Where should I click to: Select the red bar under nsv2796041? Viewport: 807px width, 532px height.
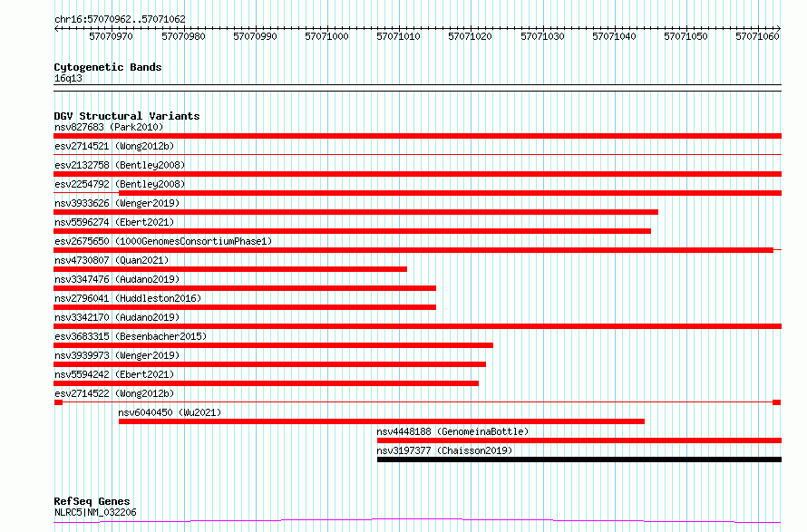point(245,307)
